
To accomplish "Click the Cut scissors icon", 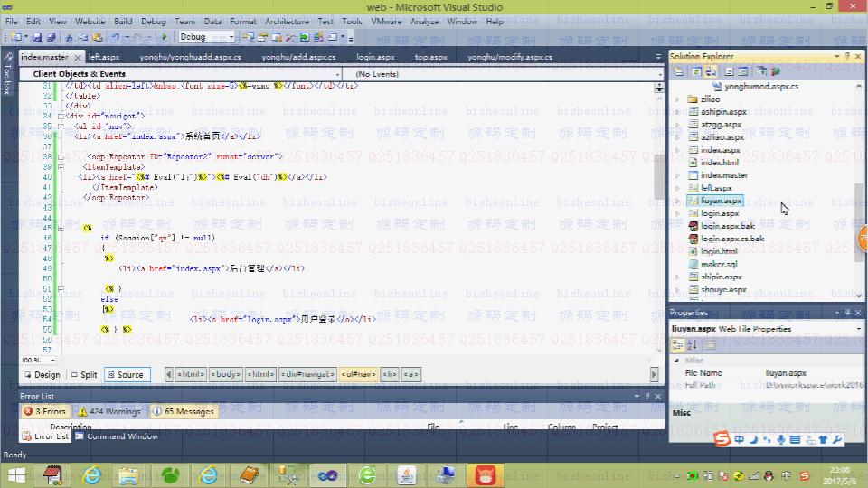I will click(x=70, y=37).
